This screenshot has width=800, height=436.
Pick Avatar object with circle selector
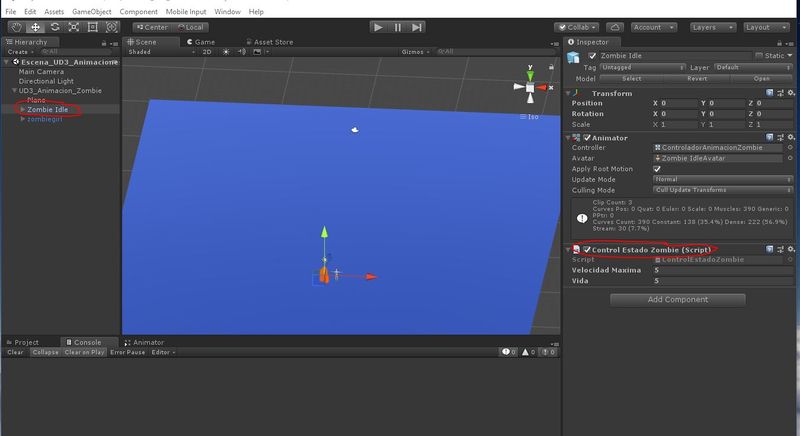pos(790,158)
